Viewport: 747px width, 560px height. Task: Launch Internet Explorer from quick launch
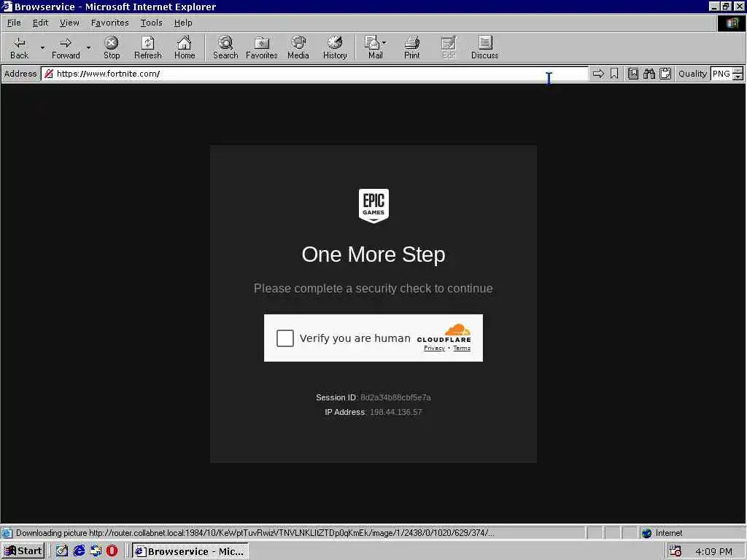tap(79, 551)
